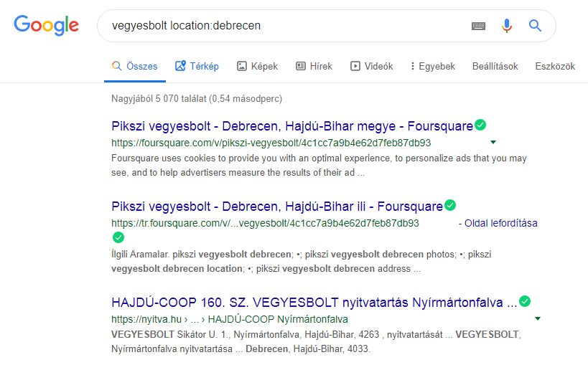Click the VEGYESBOLT Sikátor U. 1. snippet
Viewport: 588px width, 365px height.
[x=316, y=341]
